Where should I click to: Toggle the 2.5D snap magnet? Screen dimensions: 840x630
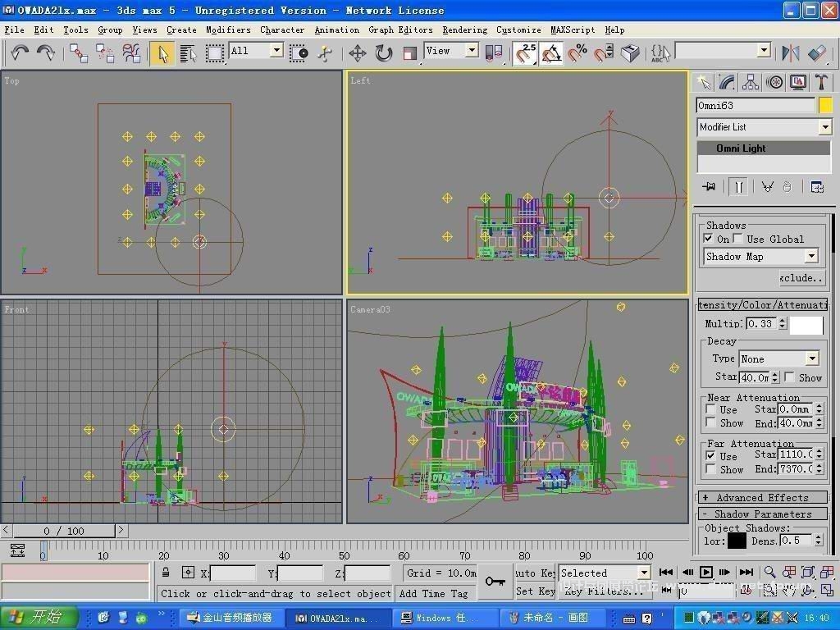(x=525, y=53)
